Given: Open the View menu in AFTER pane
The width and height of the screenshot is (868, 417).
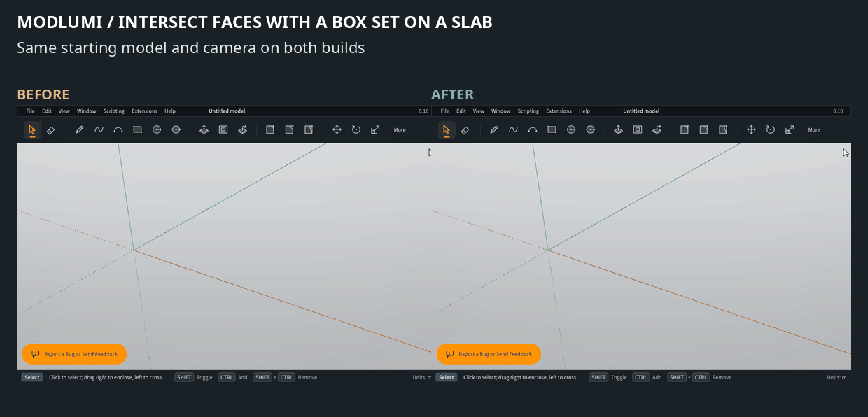Looking at the screenshot, I should point(479,111).
